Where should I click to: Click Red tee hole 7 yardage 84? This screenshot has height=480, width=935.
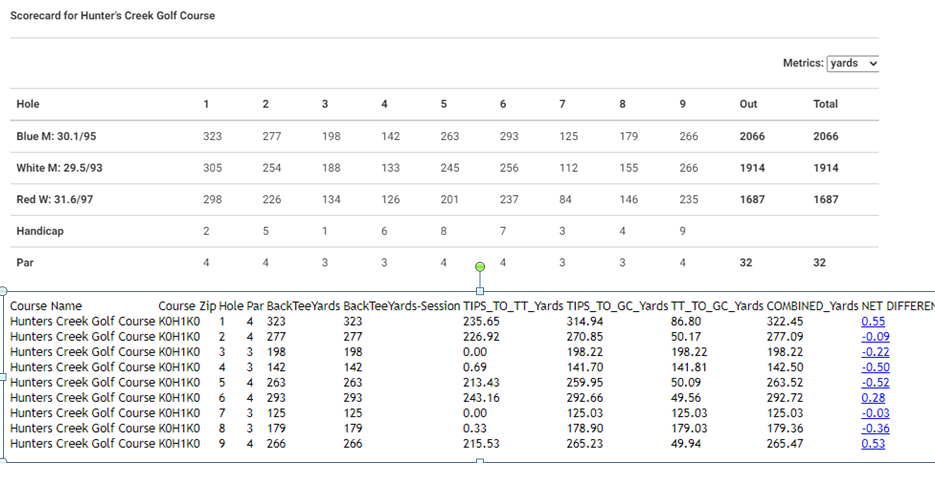pyautogui.click(x=565, y=200)
